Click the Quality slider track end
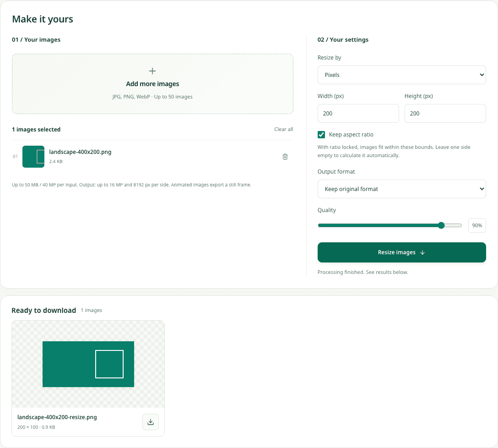The height and width of the screenshot is (448, 498). click(460, 225)
